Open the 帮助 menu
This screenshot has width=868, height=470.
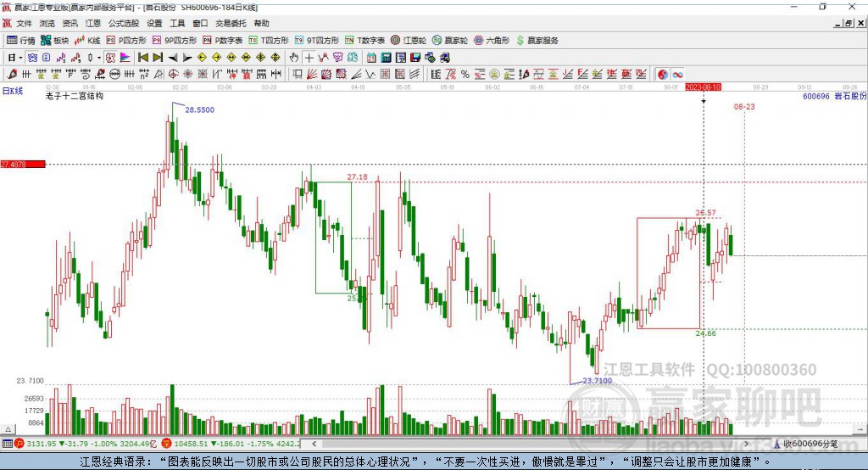point(261,23)
